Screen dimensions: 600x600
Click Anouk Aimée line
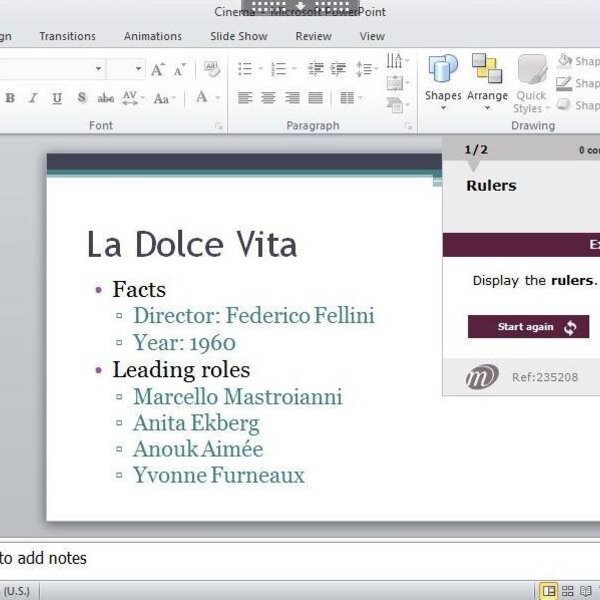198,449
